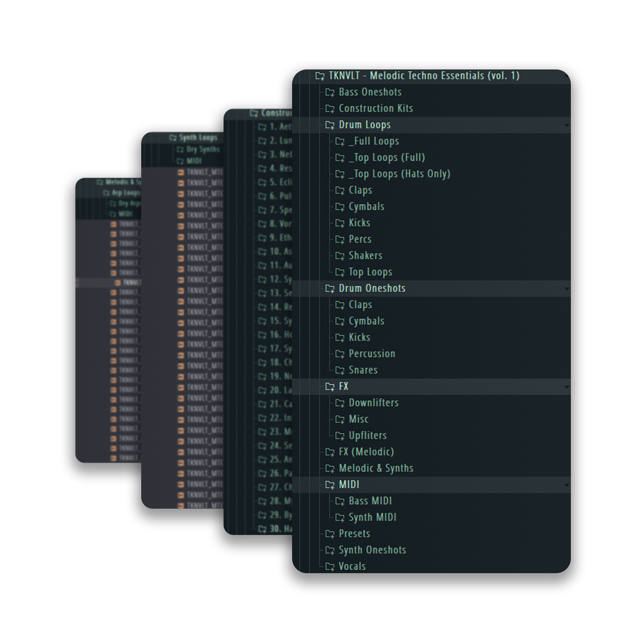The image size is (644, 644).
Task: Collapse the Drum Loops folder arrow
Action: (567, 125)
